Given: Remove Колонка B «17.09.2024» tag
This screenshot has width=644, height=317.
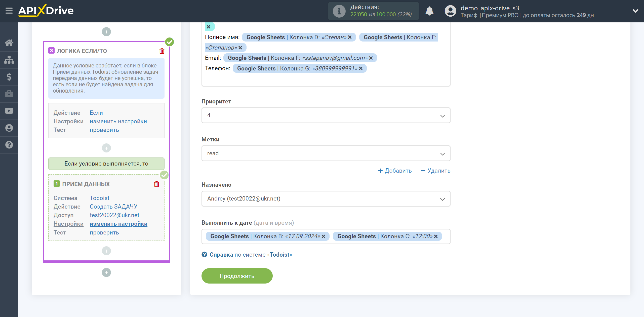Looking at the screenshot, I should pyautogui.click(x=324, y=236).
